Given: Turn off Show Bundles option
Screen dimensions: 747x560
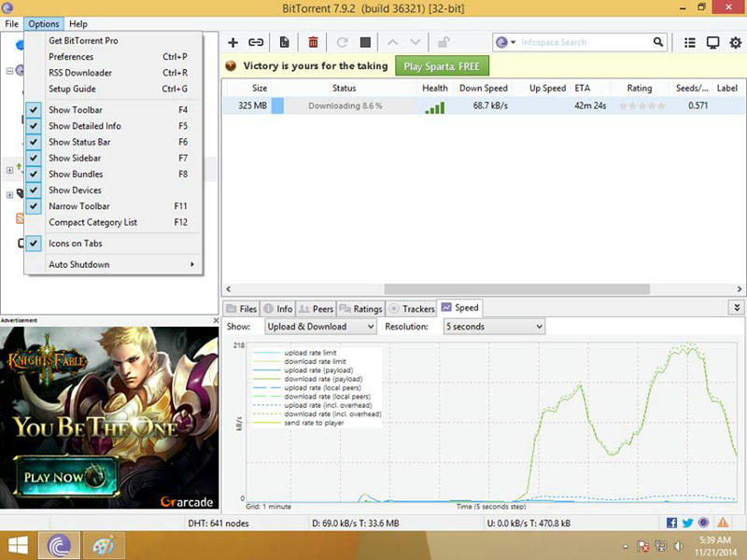Looking at the screenshot, I should point(113,175).
